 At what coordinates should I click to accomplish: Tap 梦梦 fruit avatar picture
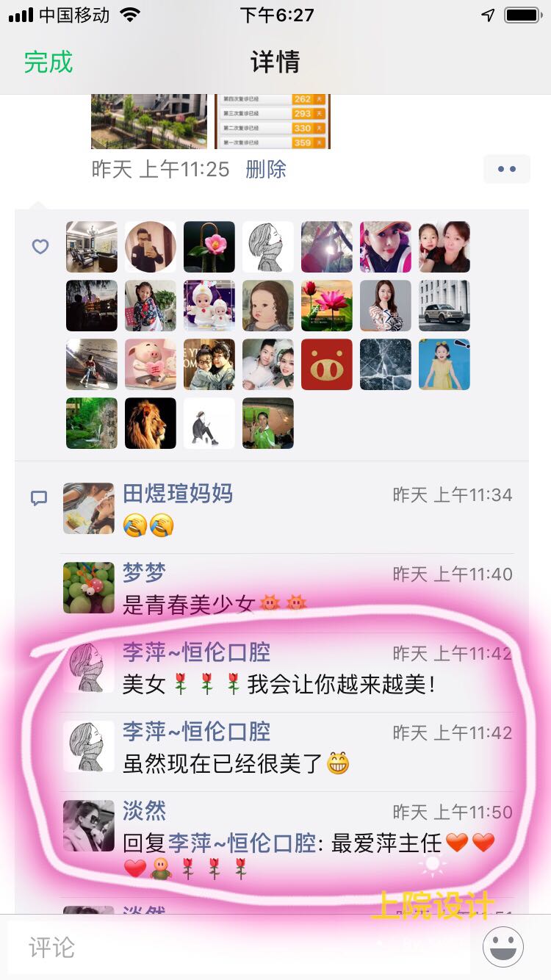point(89,587)
